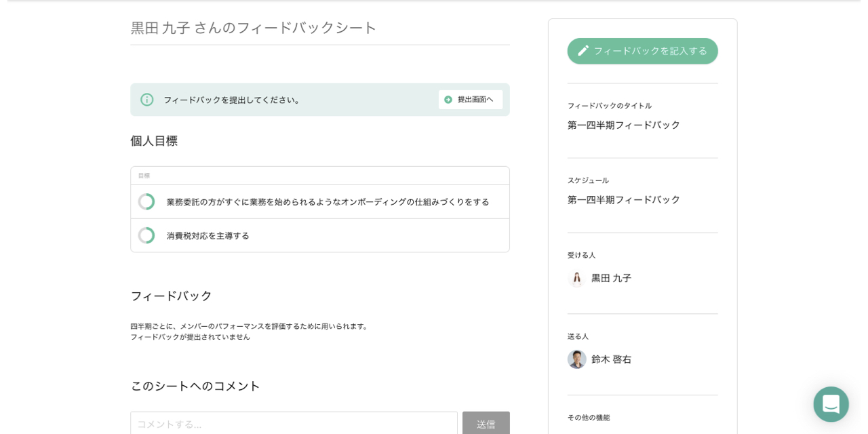Click the arrow icon beside 提出画面へ

point(448,100)
